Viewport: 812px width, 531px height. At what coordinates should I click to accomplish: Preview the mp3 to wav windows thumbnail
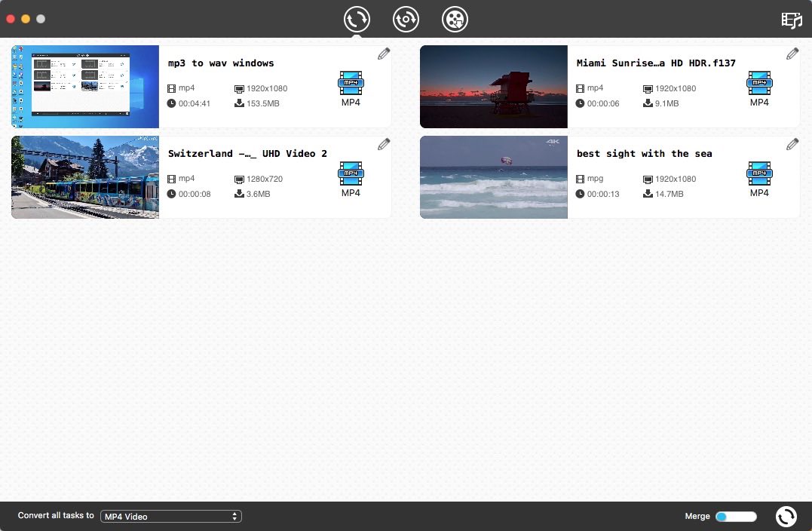84,86
